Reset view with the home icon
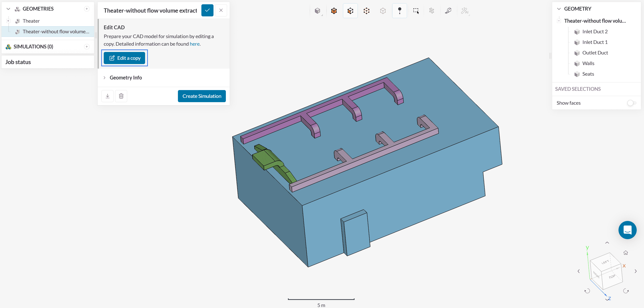Screen dimensions: 644x308 (x=626, y=253)
